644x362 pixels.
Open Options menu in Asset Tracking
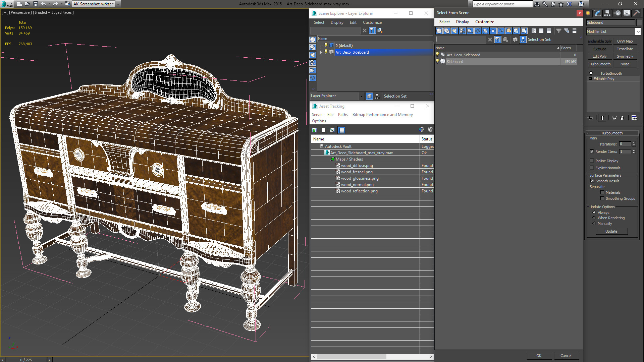click(x=319, y=121)
